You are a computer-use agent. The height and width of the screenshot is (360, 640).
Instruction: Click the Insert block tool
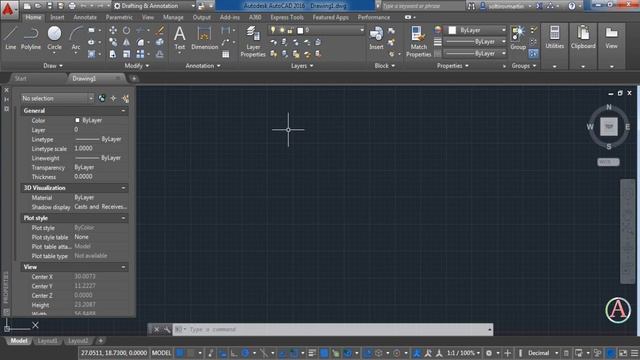376,38
